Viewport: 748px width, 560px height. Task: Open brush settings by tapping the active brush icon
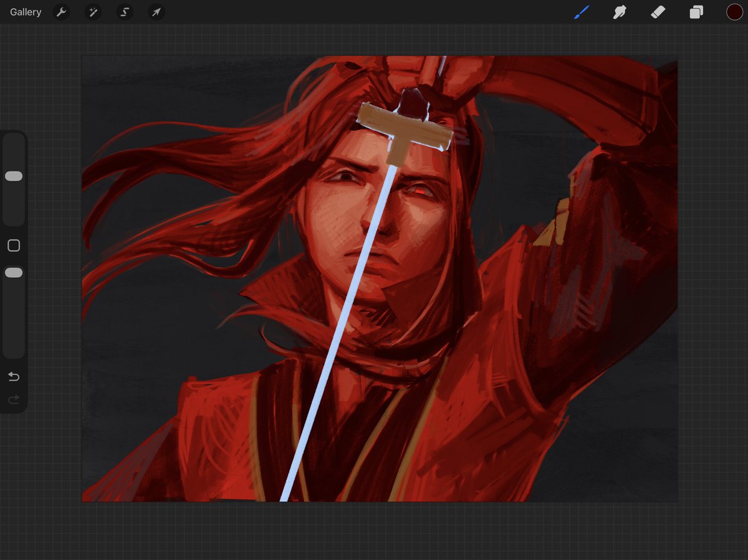point(581,12)
